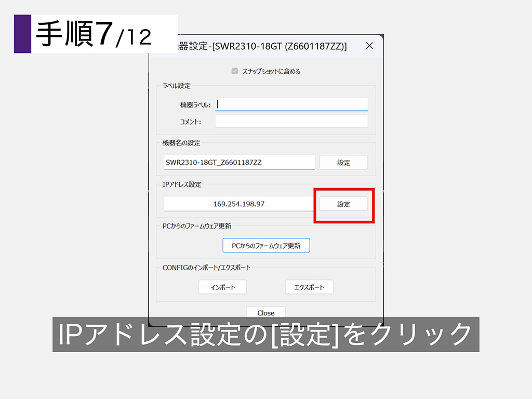Viewport: 532px width, 399px height.
Task: Select the コメント text field
Action: [x=291, y=121]
